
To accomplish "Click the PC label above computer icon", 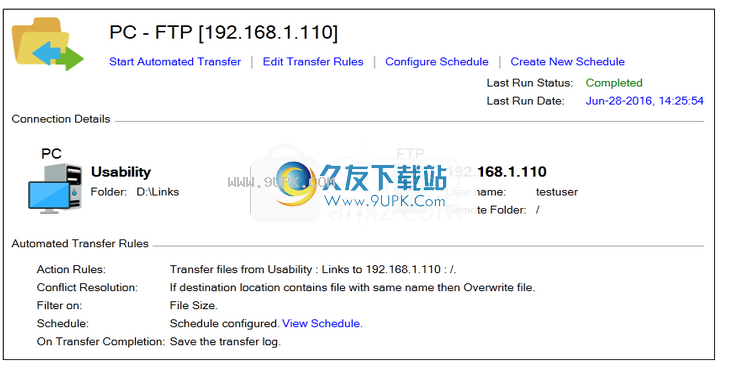I will click(51, 154).
